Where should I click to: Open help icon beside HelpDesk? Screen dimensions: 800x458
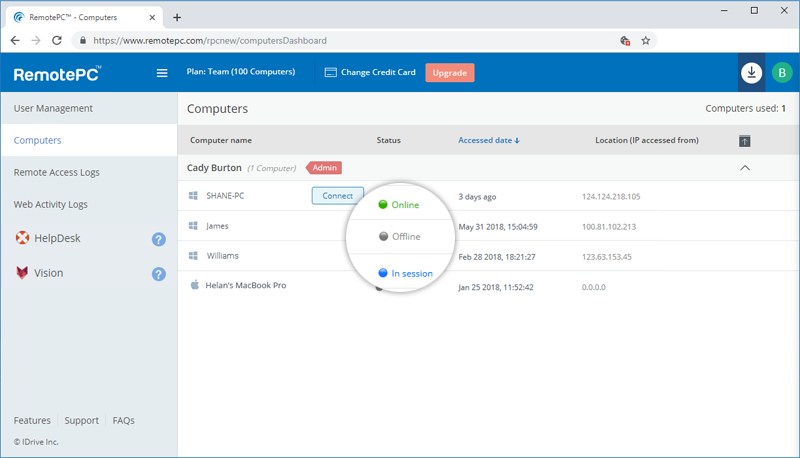pyautogui.click(x=159, y=239)
